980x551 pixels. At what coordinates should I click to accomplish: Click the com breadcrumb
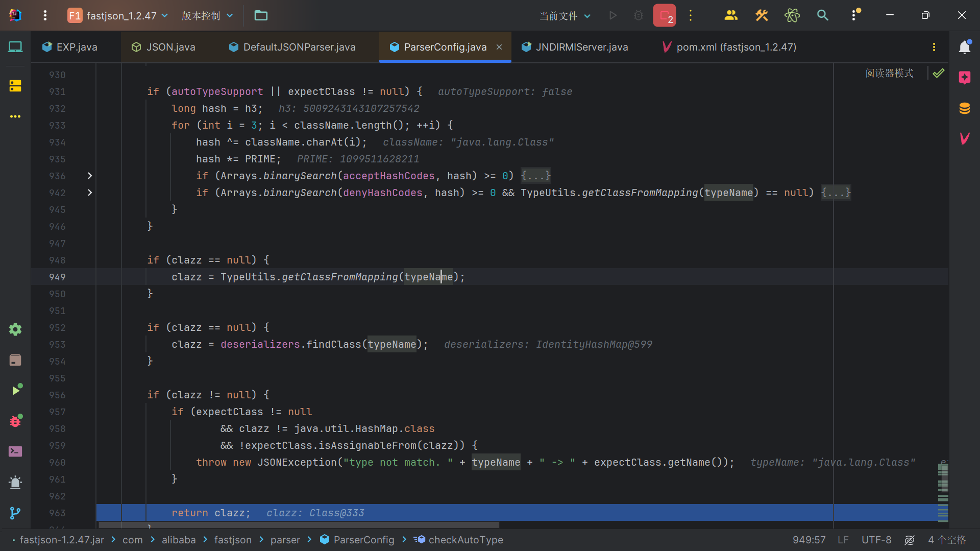coord(132,540)
